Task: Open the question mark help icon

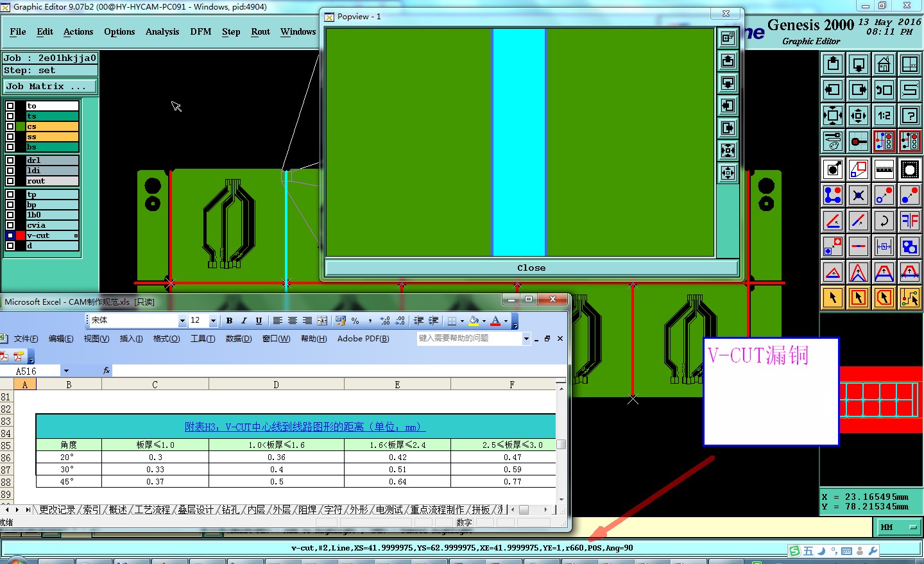Action: pos(910,115)
